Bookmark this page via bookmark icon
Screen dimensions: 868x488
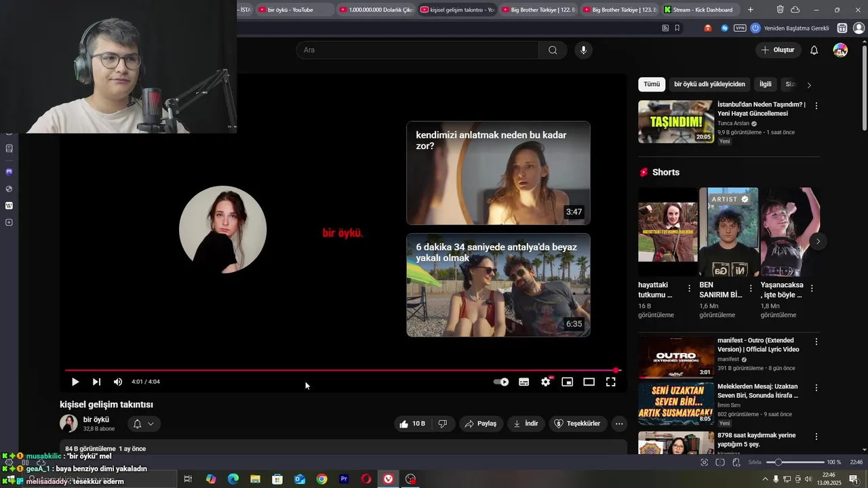(x=677, y=28)
